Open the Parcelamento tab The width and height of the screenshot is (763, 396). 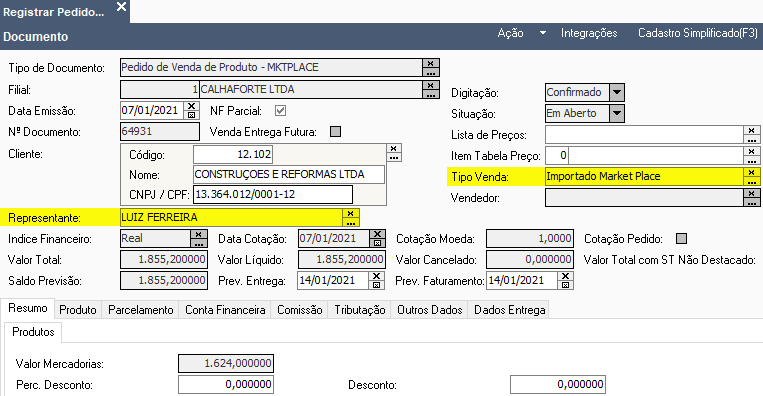click(141, 310)
